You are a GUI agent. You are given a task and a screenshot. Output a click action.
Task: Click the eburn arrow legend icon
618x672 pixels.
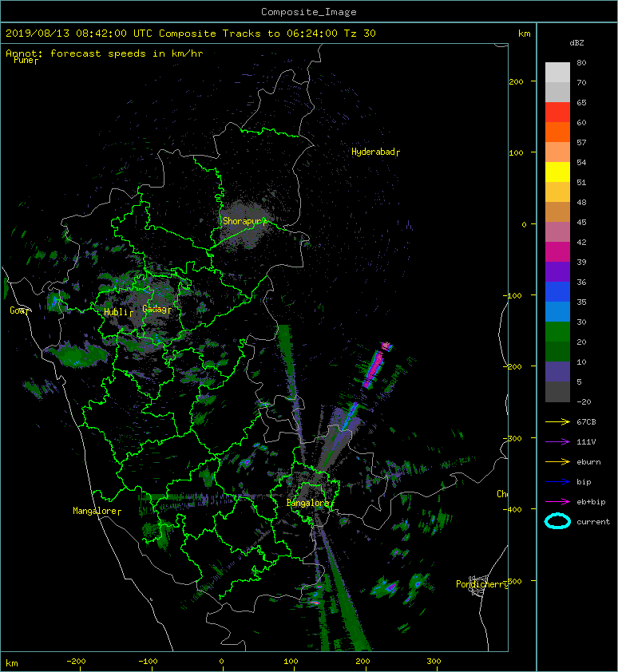[x=557, y=462]
